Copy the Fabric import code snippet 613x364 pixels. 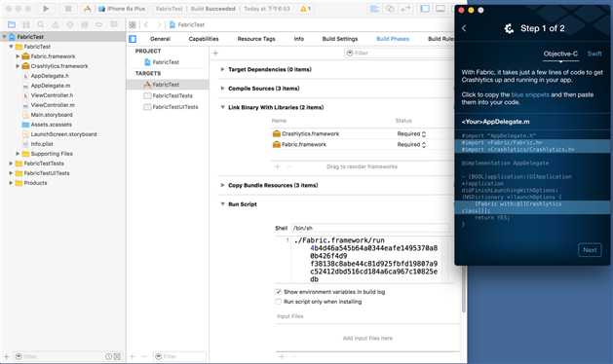[x=532, y=146]
